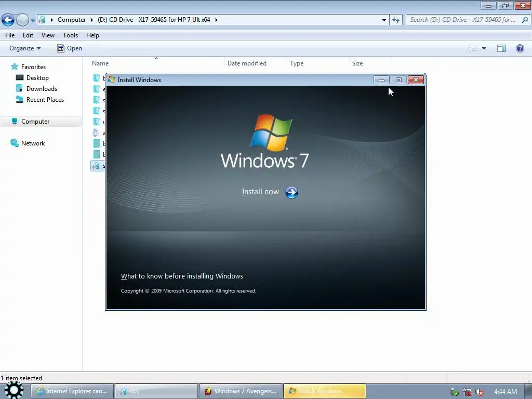Image resolution: width=532 pixels, height=399 pixels.
Task: Click the CD drive icon in address bar
Action: pos(42,20)
